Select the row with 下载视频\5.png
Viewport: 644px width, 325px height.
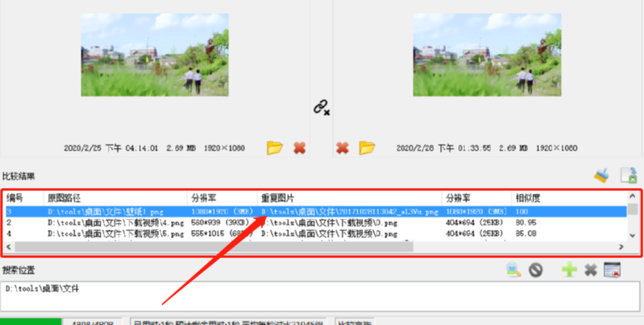point(315,234)
